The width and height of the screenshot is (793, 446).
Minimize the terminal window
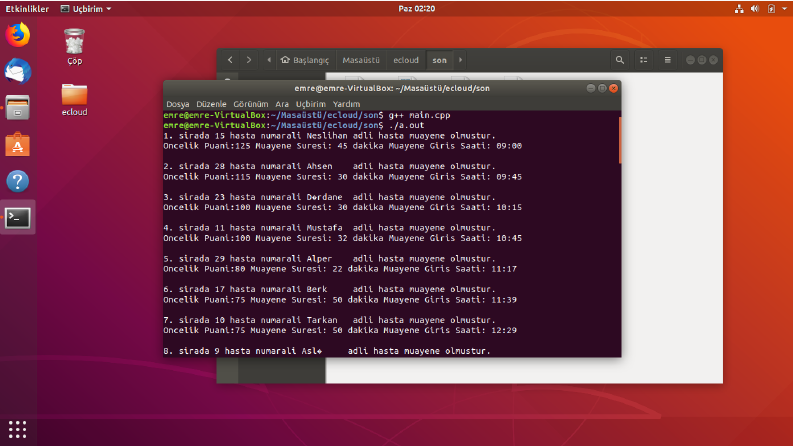[x=590, y=88]
